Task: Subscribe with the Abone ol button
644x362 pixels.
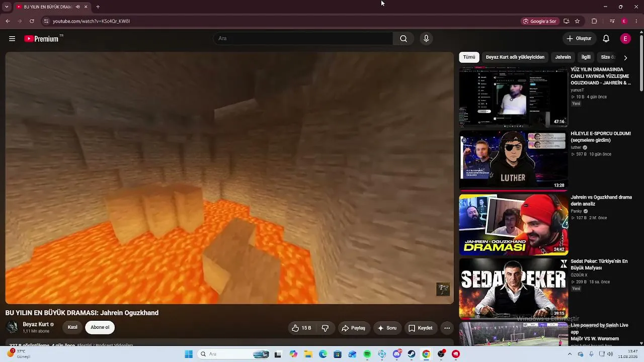Action: pyautogui.click(x=100, y=327)
